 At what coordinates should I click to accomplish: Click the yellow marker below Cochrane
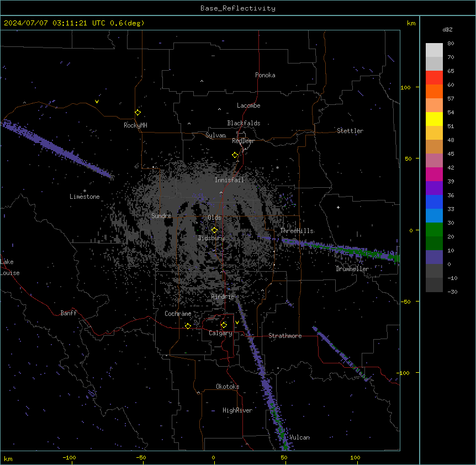(188, 326)
